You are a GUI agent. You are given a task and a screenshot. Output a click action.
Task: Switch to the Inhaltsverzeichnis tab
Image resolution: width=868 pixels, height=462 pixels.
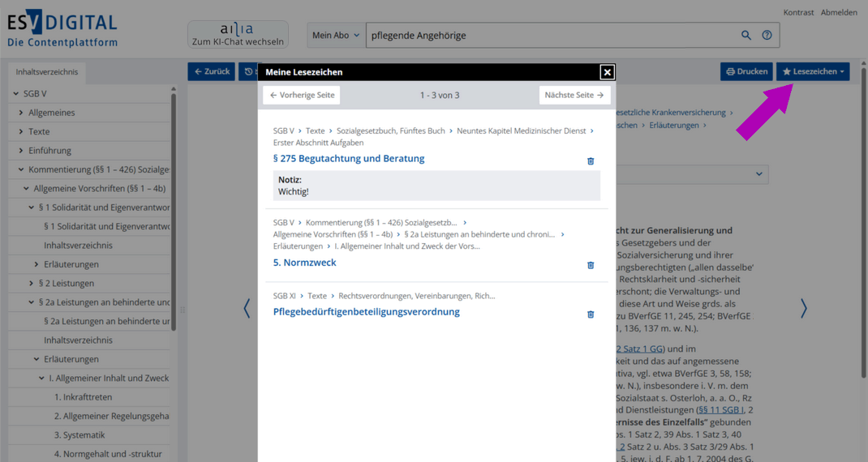tap(47, 72)
